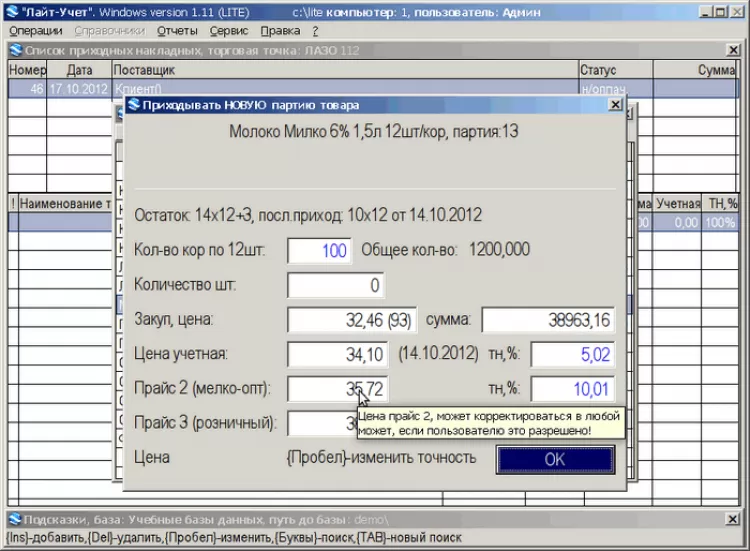Minimize the Лайт-Учет main window
This screenshot has height=551, width=750.
[705, 11]
